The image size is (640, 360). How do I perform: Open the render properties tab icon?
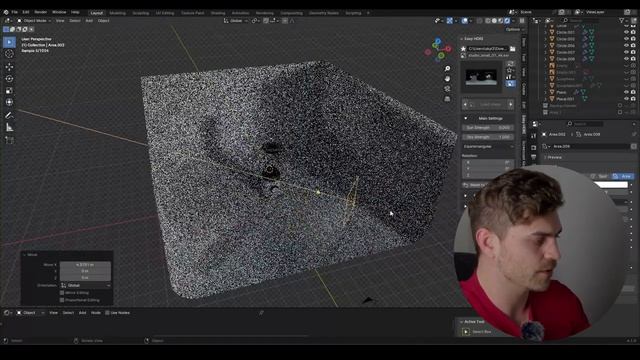click(x=534, y=147)
